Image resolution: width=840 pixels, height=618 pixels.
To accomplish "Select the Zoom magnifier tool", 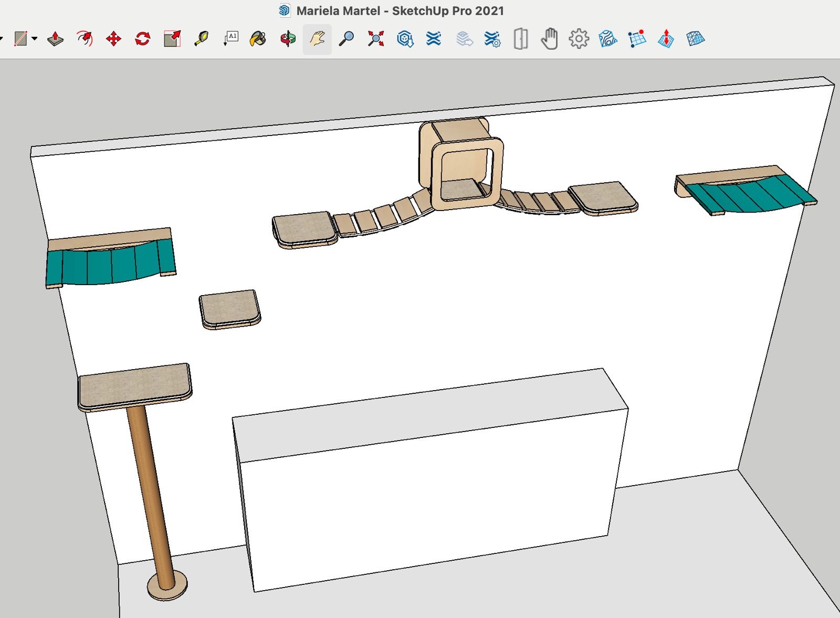I will (x=346, y=39).
